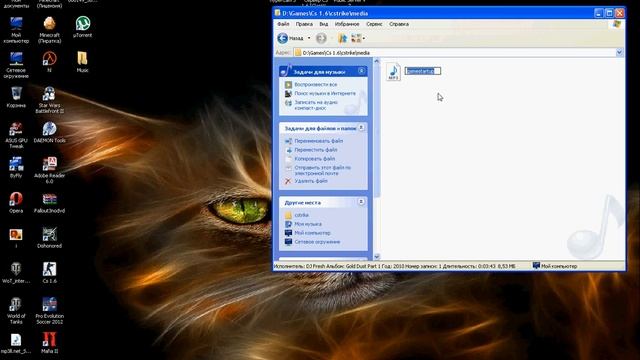640x360 pixels.
Task: Open the Мой компьютер desktop icon
Action: 16,30
